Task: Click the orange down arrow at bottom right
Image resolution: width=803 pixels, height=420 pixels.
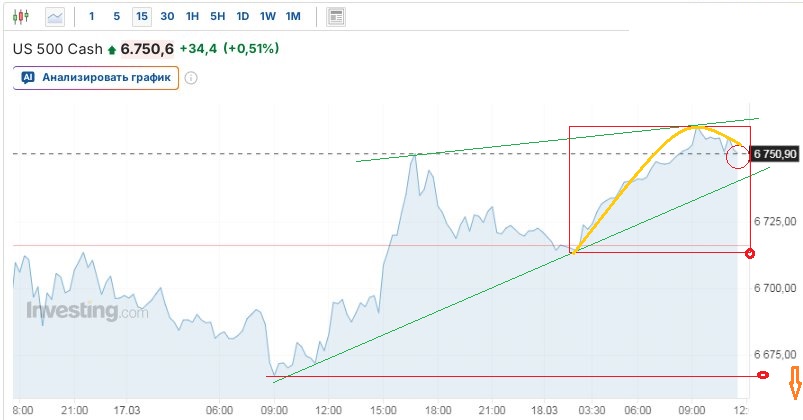Action: tap(796, 380)
